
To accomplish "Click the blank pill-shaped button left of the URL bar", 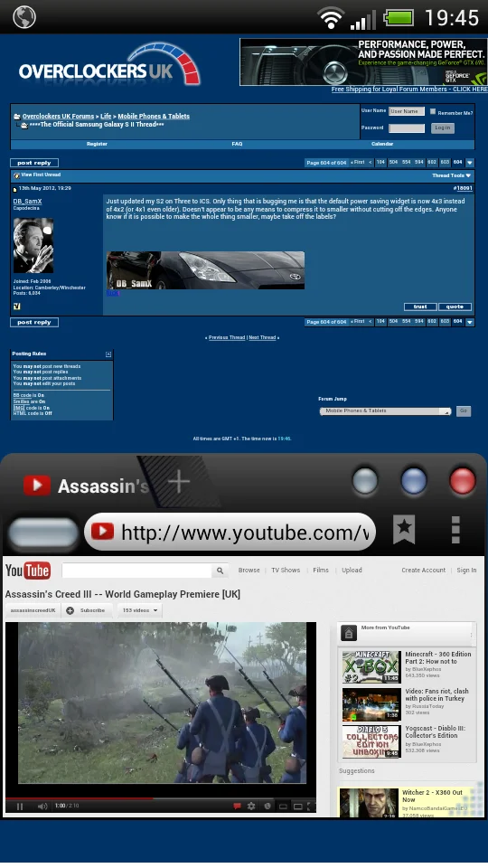I will point(43,533).
